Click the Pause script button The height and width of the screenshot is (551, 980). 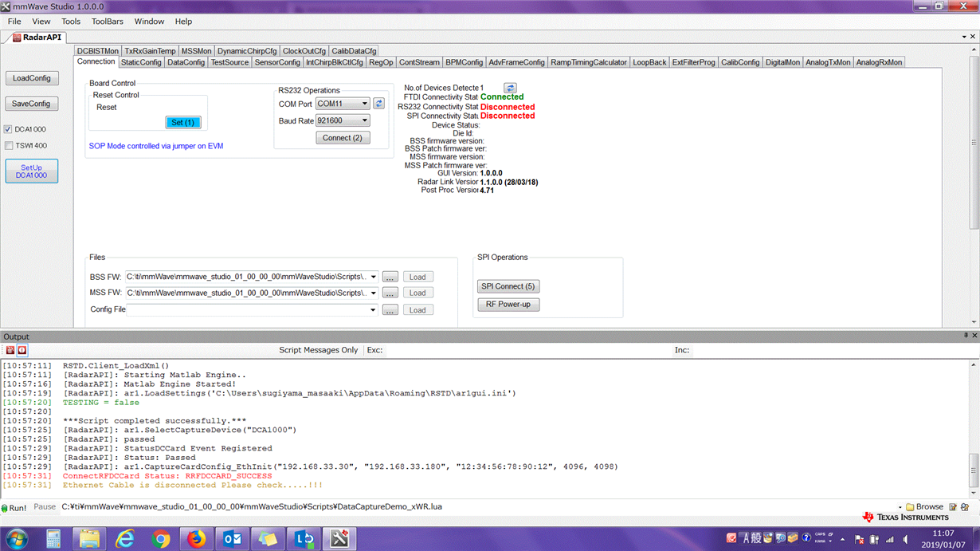[x=45, y=507]
